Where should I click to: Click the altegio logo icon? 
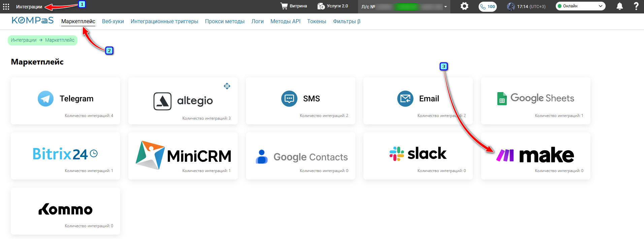[162, 101]
